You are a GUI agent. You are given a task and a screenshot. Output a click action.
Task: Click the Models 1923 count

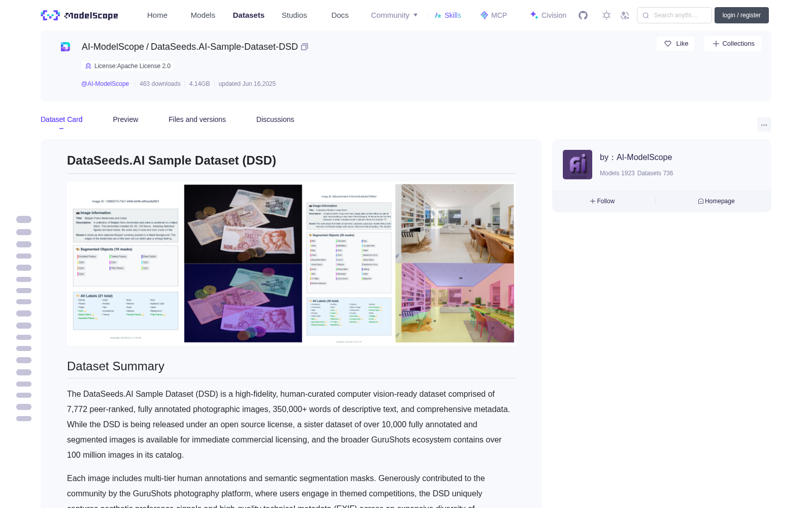pos(617,173)
